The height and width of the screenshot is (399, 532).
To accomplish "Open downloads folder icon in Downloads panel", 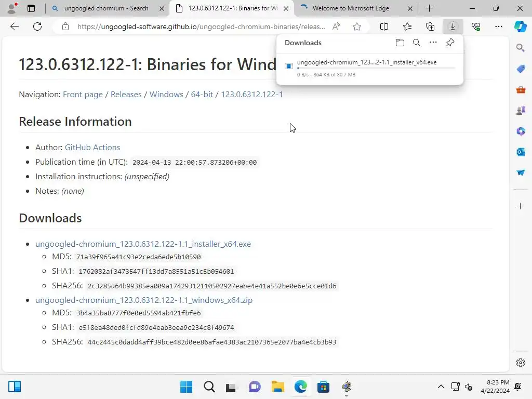I will pos(400,43).
